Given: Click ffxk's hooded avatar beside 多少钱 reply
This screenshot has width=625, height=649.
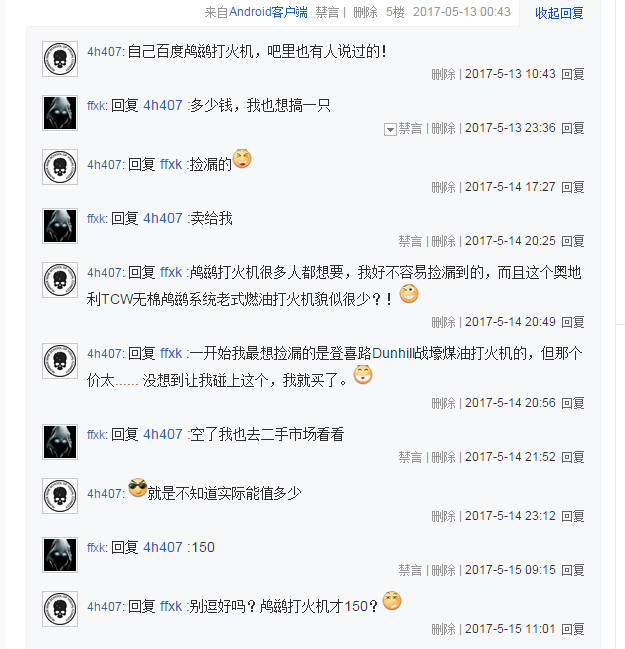Looking at the screenshot, I should click(60, 113).
